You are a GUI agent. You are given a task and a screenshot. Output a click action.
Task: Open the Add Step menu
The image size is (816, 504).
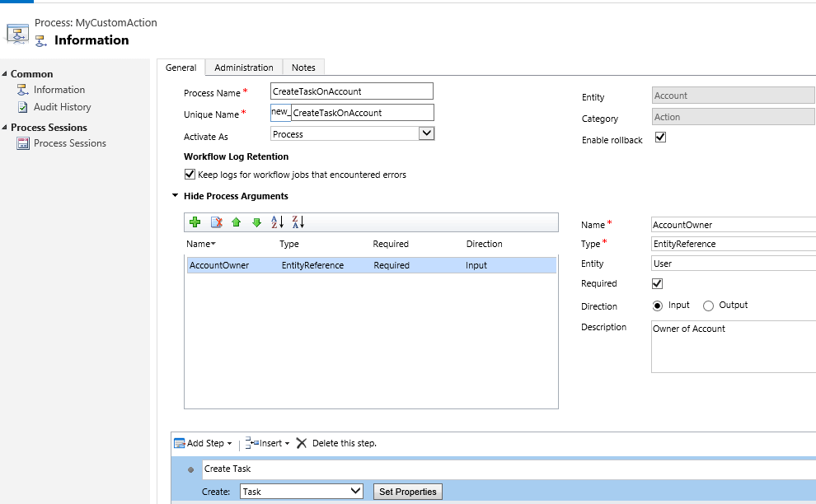point(203,443)
